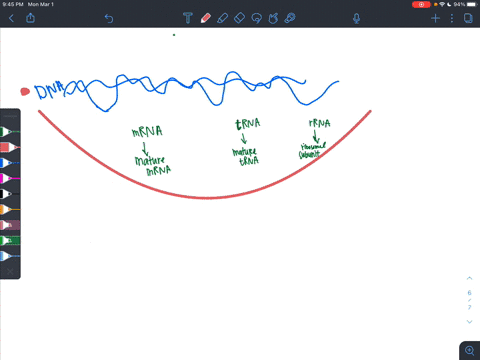Select the Text tool
The width and height of the screenshot is (480, 360).
pos(188,18)
